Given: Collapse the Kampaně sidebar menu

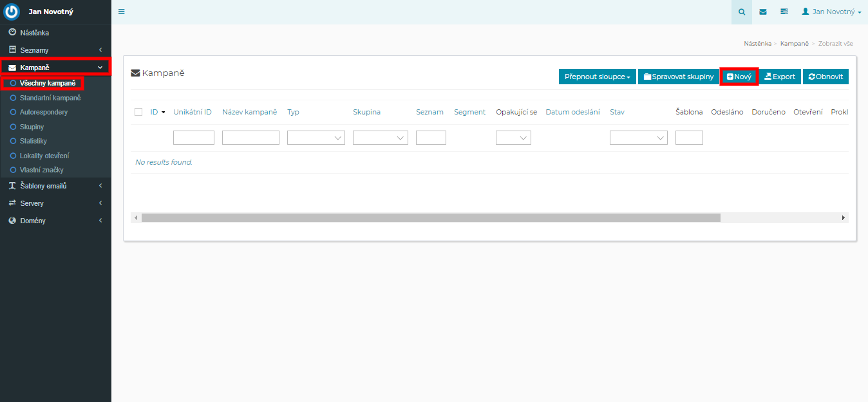Looking at the screenshot, I should tap(55, 67).
